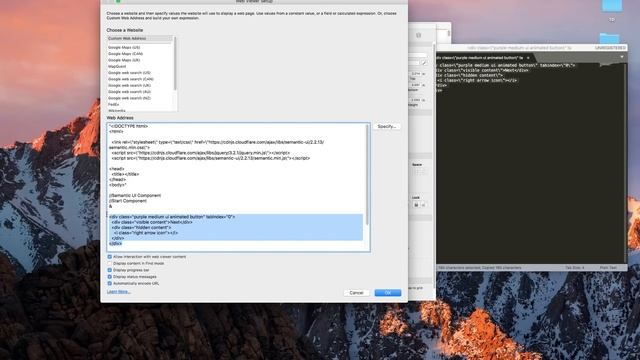Click the pencil icon in the inspector panel
This screenshot has width=640, height=360.
tap(424, 63)
